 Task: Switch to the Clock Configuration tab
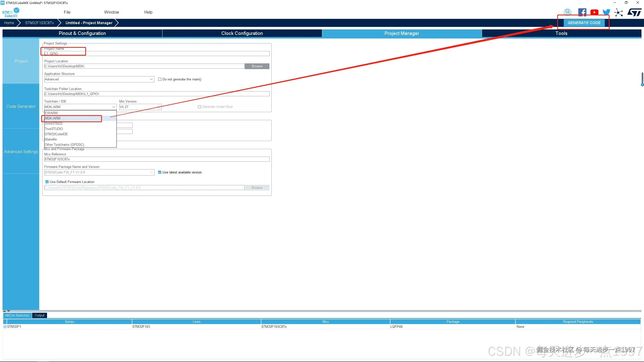[x=242, y=33]
